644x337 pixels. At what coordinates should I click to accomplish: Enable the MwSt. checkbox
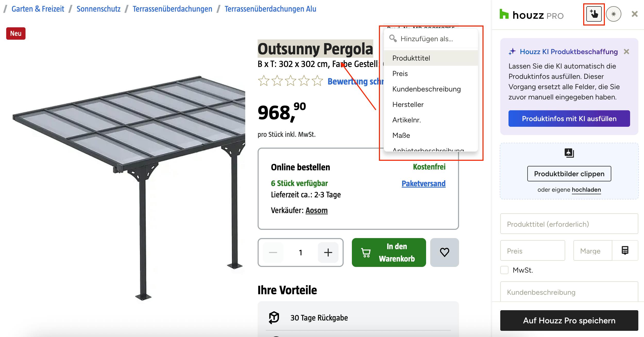[504, 270]
